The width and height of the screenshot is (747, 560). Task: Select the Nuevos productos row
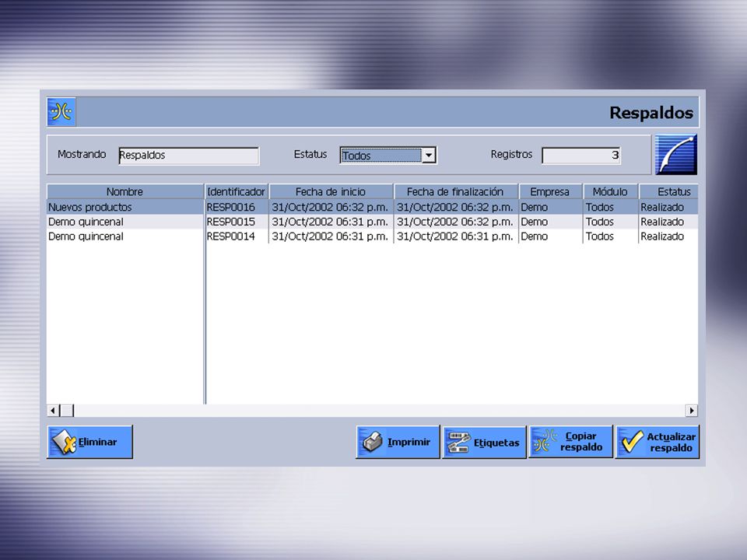pyautogui.click(x=372, y=207)
